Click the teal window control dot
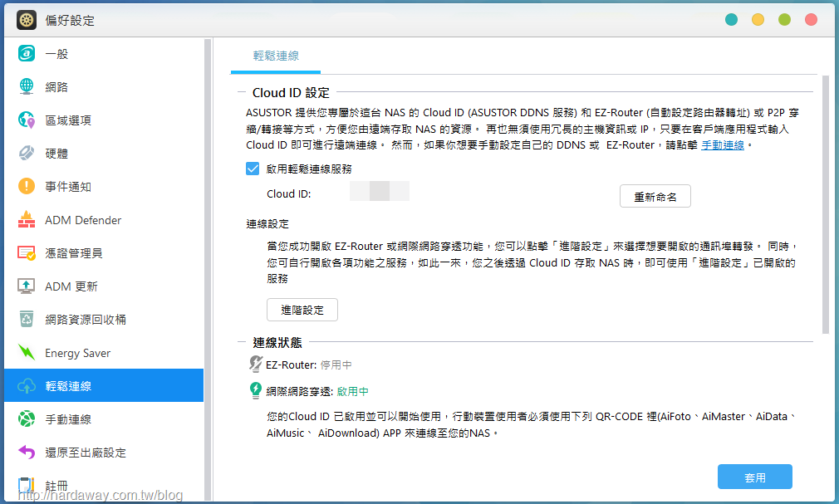 pos(731,20)
